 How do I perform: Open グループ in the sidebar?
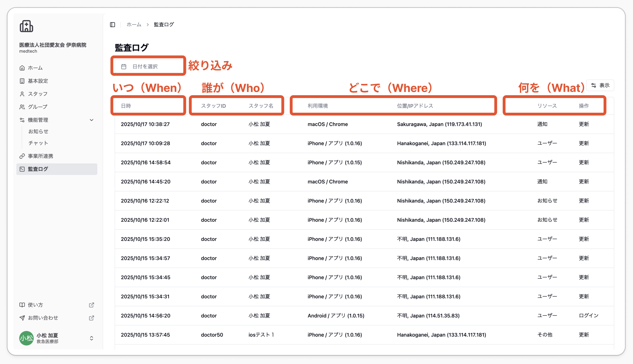[x=57, y=107]
